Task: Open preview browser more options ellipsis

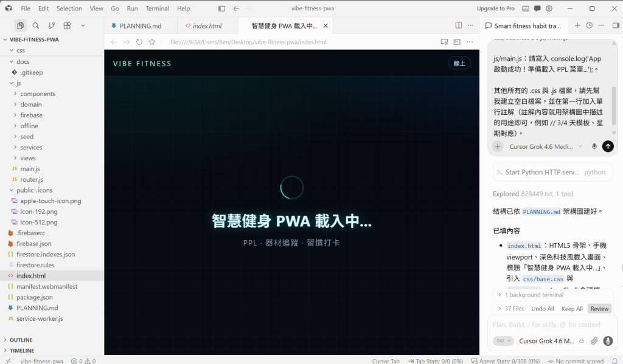Action: [470, 42]
